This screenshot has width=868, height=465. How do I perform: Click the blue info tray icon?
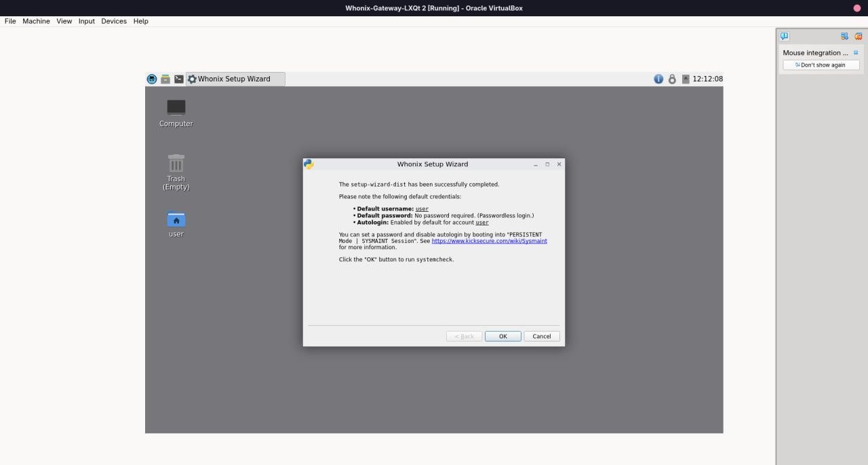(x=658, y=79)
